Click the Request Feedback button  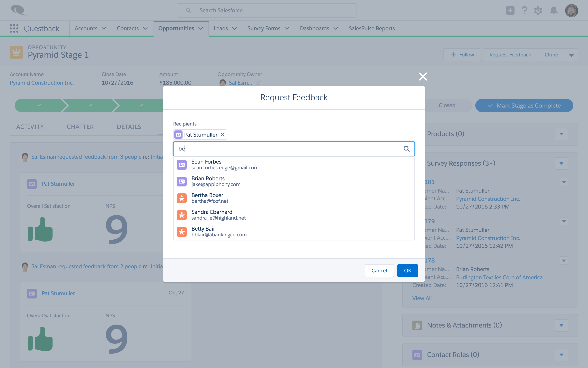pyautogui.click(x=510, y=55)
